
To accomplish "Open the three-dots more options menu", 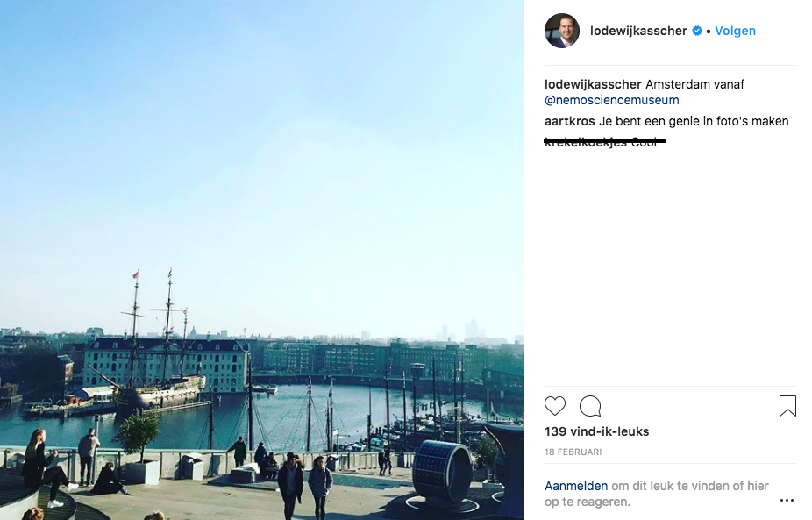I will [787, 501].
